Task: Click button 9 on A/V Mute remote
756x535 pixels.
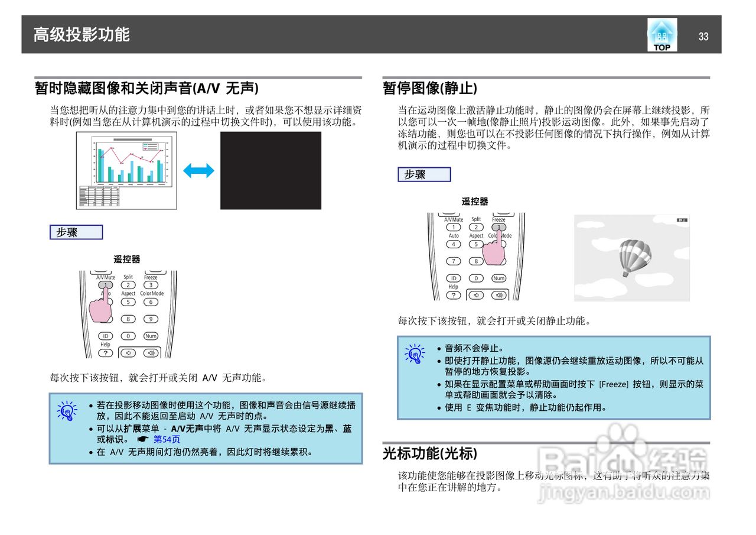Action: tap(151, 319)
